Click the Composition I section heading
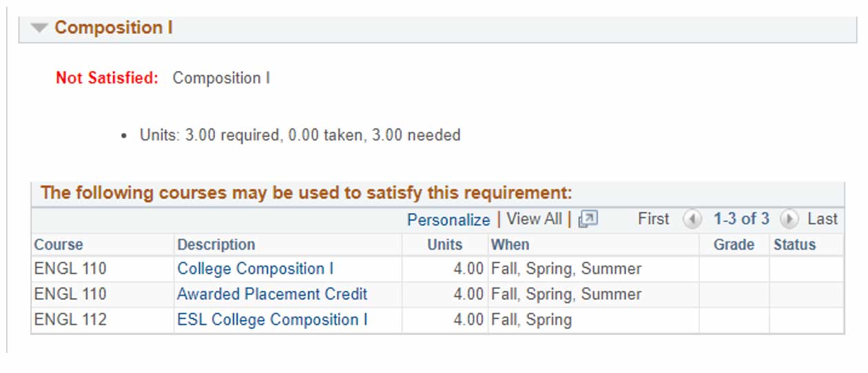The height and width of the screenshot is (373, 868). point(114,28)
